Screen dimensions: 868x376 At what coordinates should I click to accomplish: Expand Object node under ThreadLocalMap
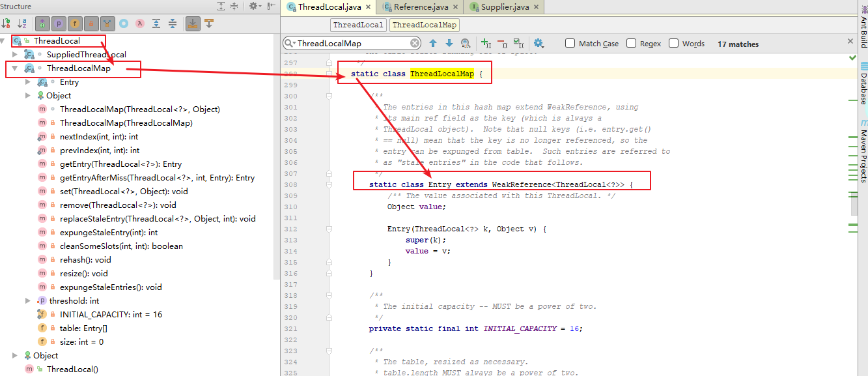28,95
